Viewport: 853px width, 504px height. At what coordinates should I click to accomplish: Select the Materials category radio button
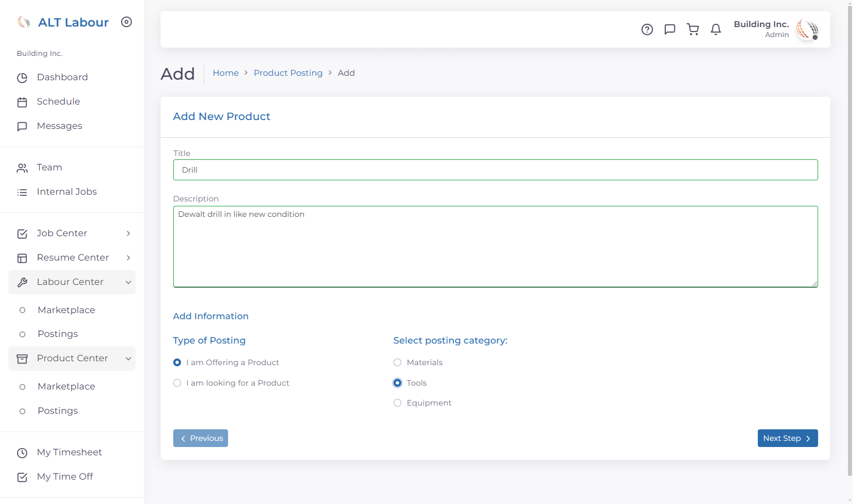(x=397, y=362)
